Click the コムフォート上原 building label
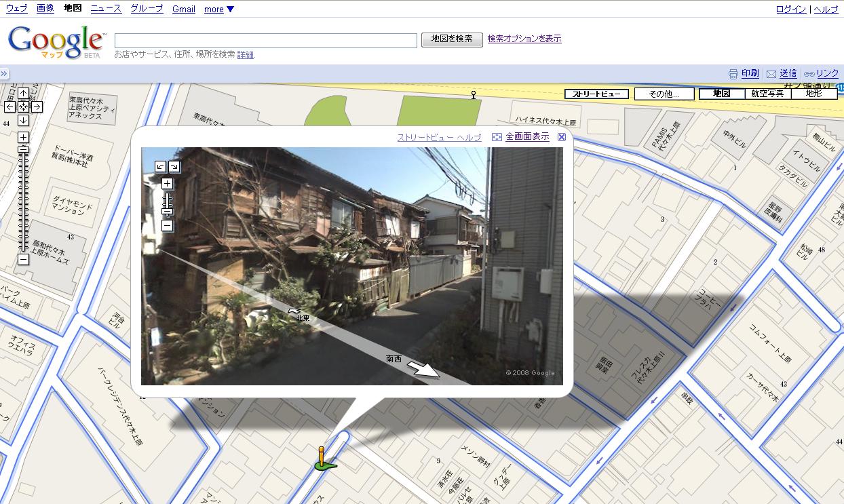844x504 pixels. click(x=769, y=343)
